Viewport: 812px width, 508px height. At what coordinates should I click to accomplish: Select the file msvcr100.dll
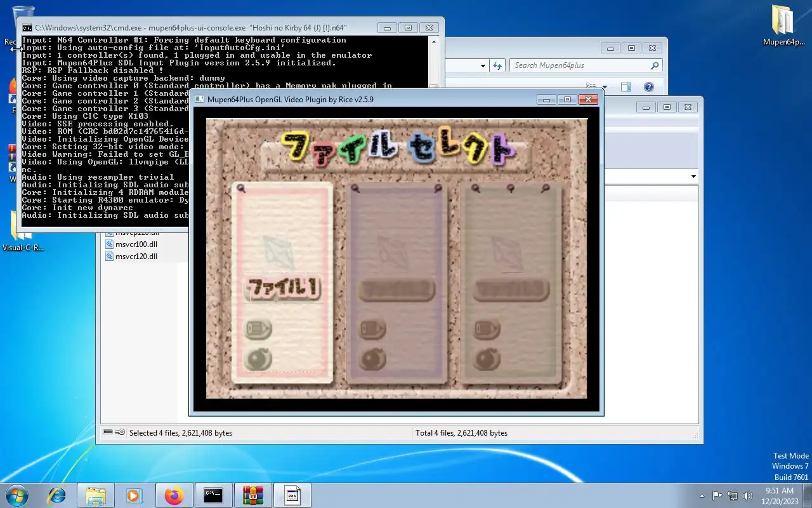point(131,244)
